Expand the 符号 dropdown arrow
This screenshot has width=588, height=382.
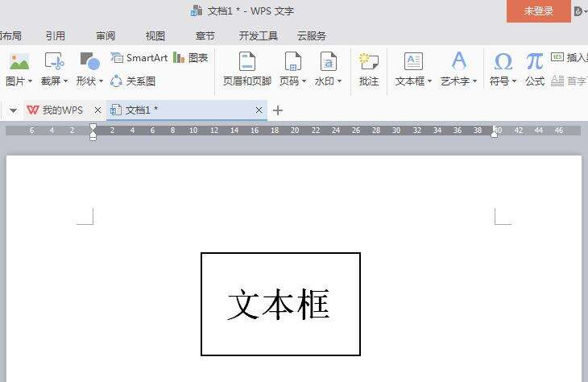coord(514,81)
